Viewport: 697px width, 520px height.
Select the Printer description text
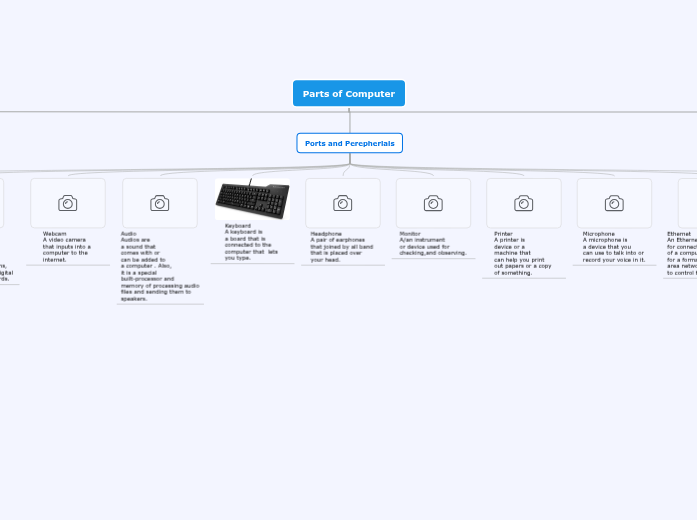pos(522,254)
